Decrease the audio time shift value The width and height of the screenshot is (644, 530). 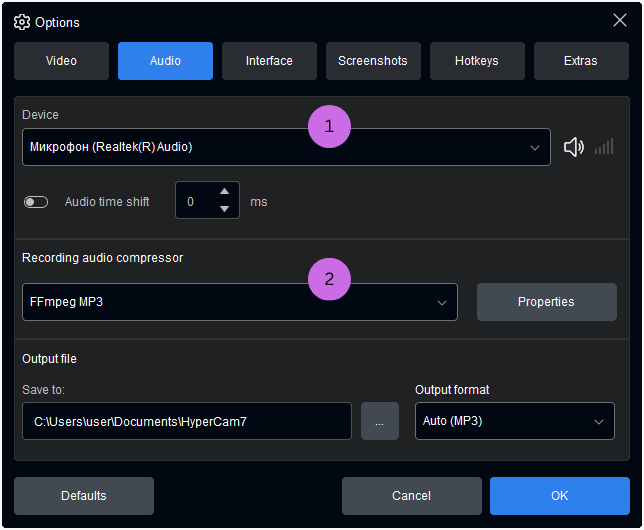click(224, 210)
